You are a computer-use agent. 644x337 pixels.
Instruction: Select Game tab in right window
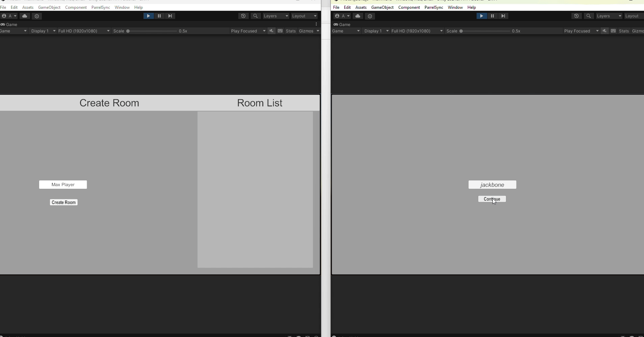pos(342,24)
